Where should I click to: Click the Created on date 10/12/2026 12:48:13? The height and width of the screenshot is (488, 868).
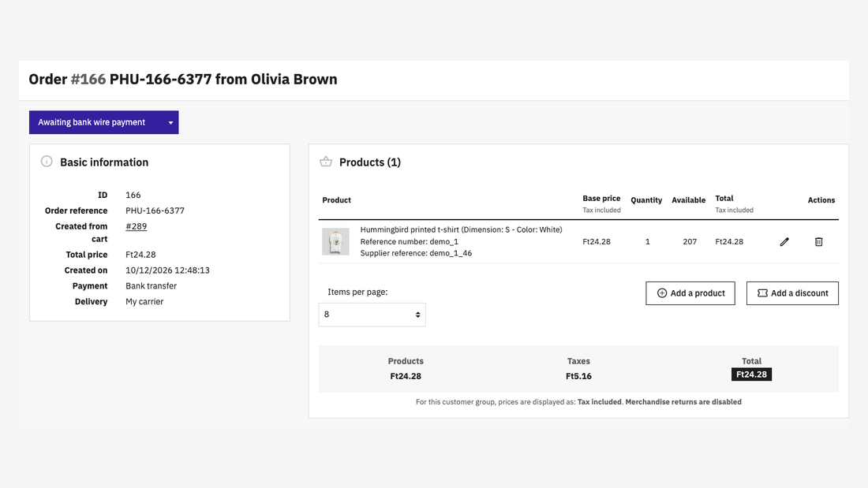(x=168, y=270)
